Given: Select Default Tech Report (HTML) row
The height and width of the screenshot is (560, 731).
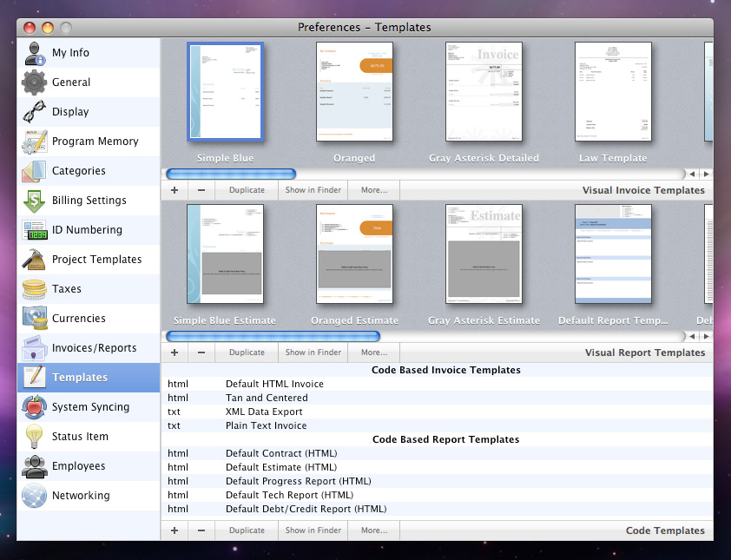Looking at the screenshot, I should (437, 495).
